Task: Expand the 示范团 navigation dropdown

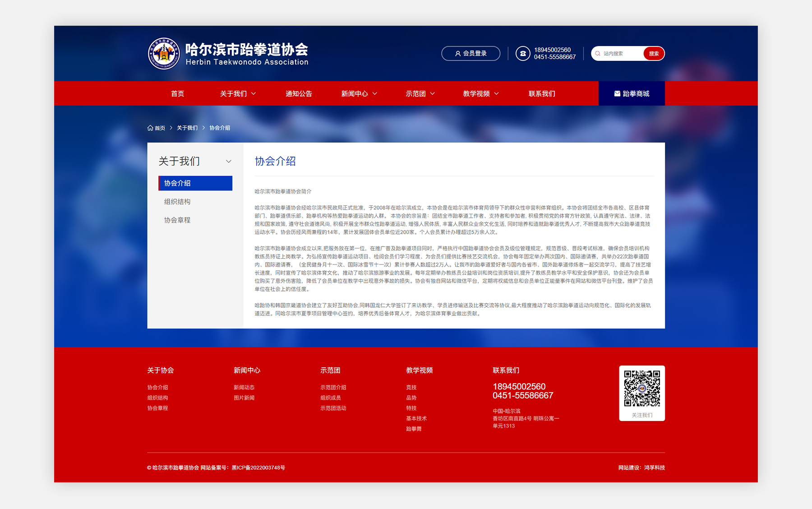Action: 420,93
